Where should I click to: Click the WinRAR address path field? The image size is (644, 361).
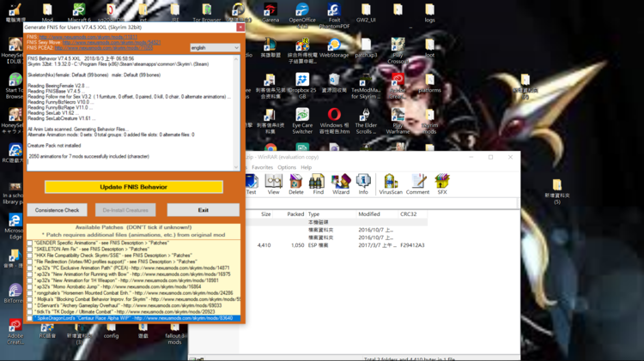pyautogui.click(x=381, y=203)
